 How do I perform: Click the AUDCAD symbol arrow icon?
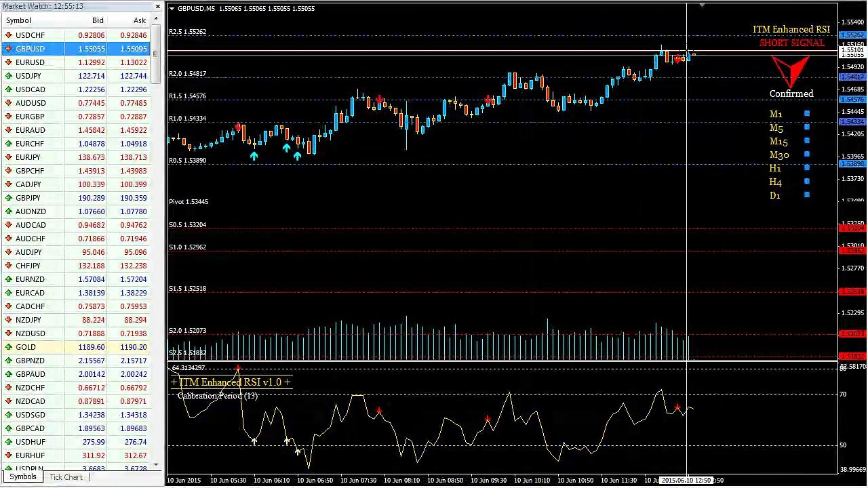8,225
